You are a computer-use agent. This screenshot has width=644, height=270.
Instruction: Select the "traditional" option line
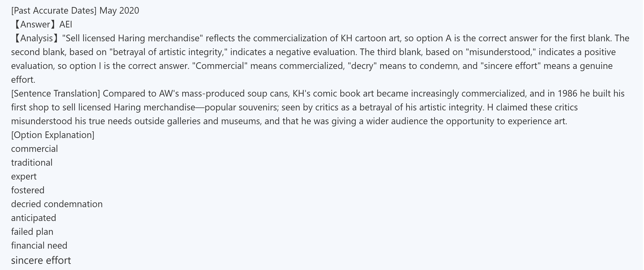[x=32, y=163]
